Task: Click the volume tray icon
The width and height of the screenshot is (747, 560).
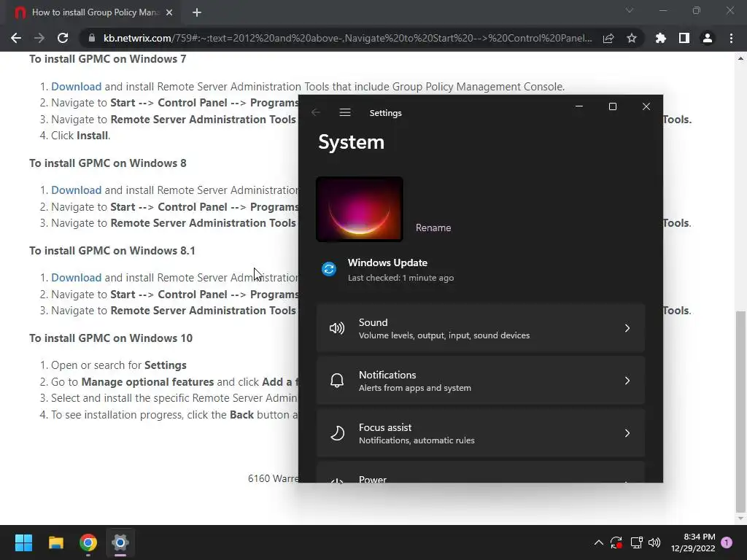Action: click(x=654, y=542)
